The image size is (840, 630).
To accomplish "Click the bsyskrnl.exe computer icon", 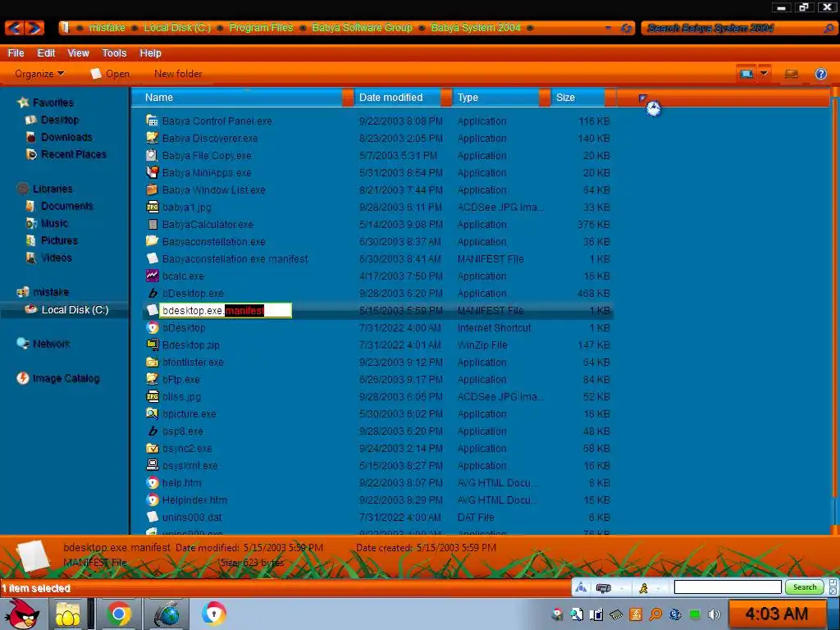I will click(152, 465).
